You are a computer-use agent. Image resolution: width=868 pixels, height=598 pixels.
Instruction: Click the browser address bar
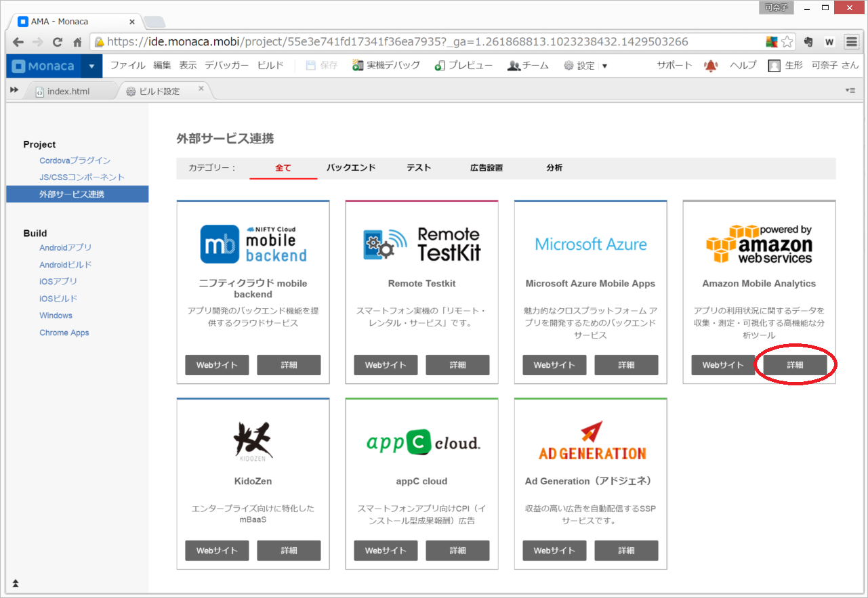coord(434,42)
